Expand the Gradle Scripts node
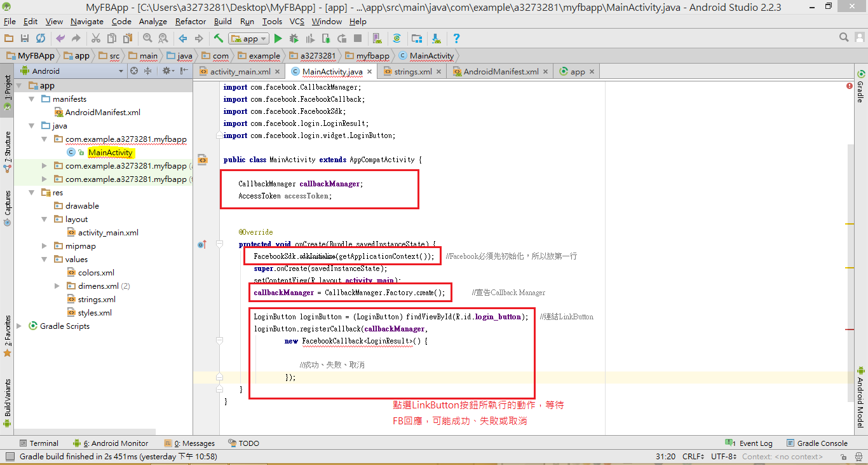Image resolution: width=868 pixels, height=465 pixels. click(x=20, y=326)
